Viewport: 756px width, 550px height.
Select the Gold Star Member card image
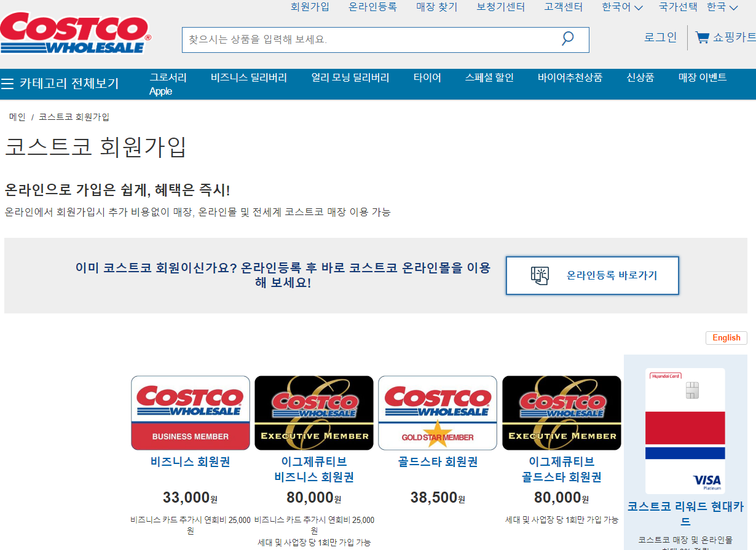pyautogui.click(x=438, y=413)
